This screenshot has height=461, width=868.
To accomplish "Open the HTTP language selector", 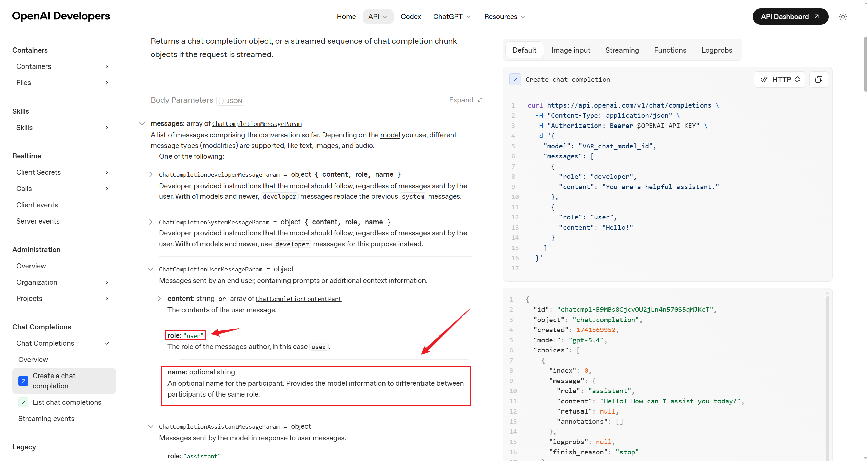I will [x=780, y=79].
